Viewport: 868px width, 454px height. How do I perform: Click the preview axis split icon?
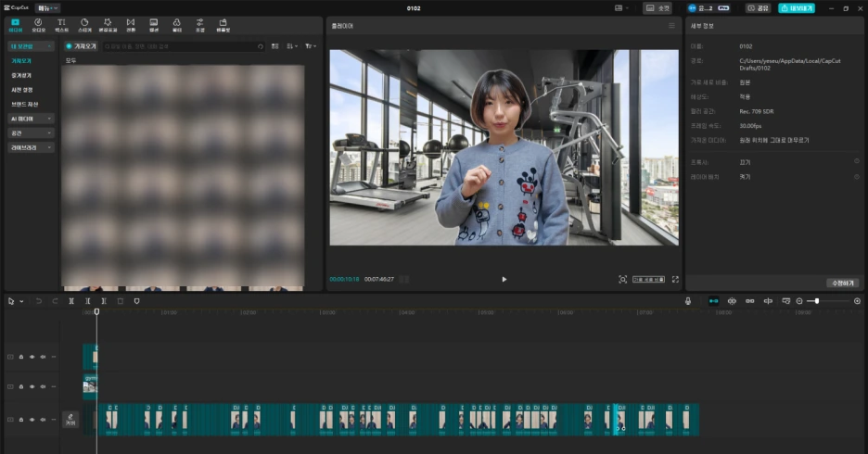tap(768, 301)
